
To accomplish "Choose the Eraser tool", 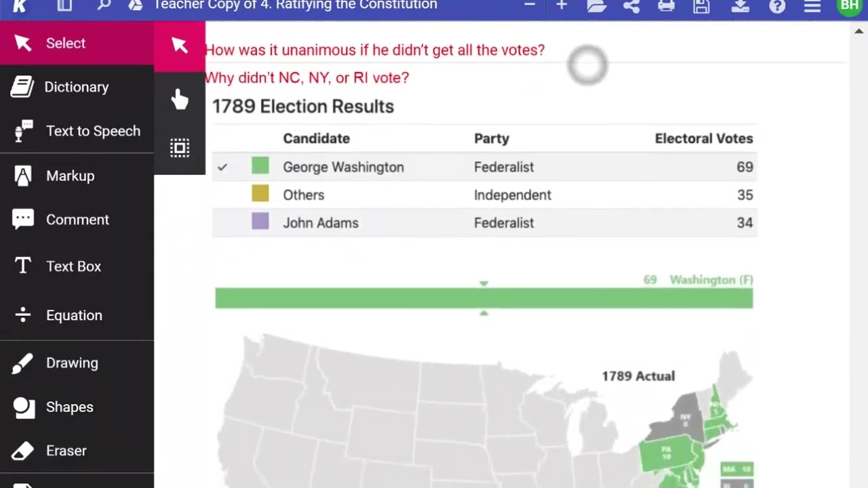I will pyautogui.click(x=66, y=451).
